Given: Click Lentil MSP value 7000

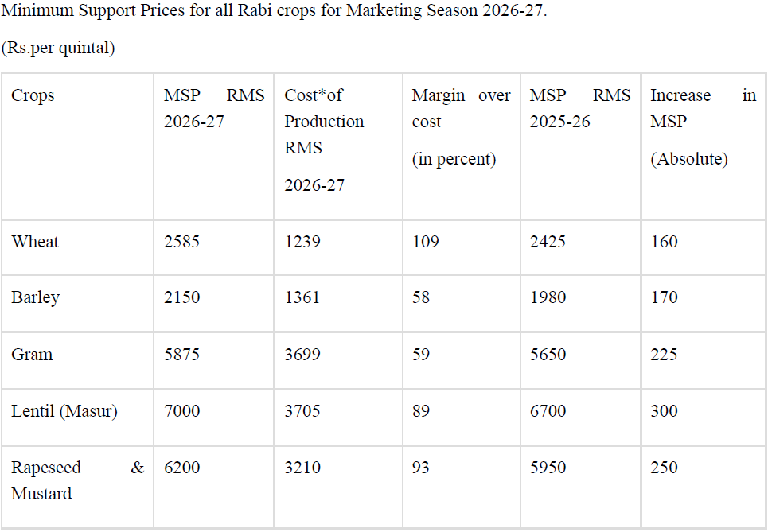Looking at the screenshot, I should tap(181, 411).
